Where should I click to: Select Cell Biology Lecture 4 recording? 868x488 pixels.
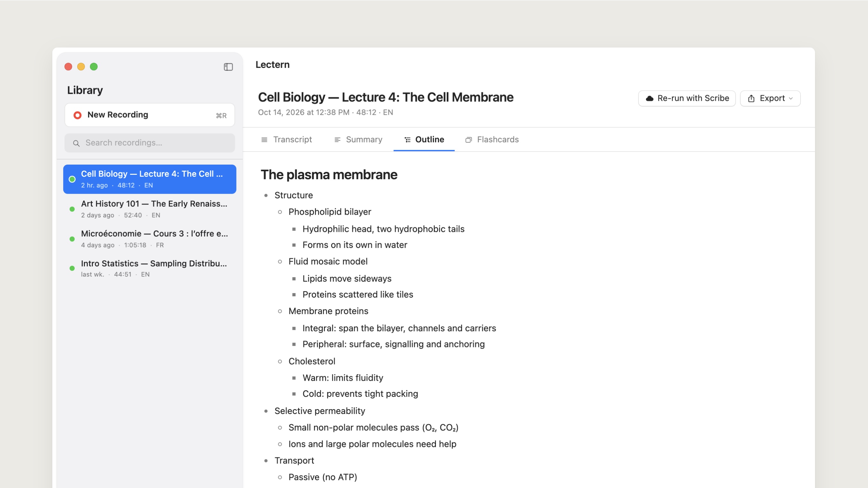tap(150, 179)
